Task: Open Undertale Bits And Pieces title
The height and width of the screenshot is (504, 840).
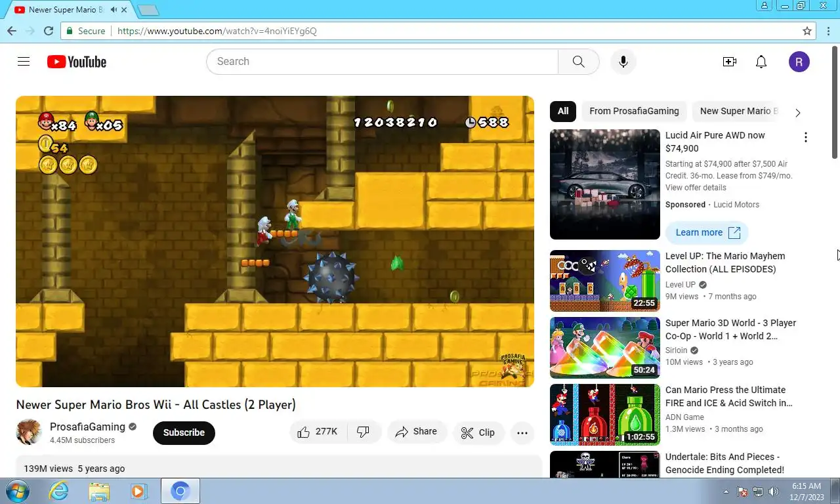Action: pyautogui.click(x=724, y=463)
